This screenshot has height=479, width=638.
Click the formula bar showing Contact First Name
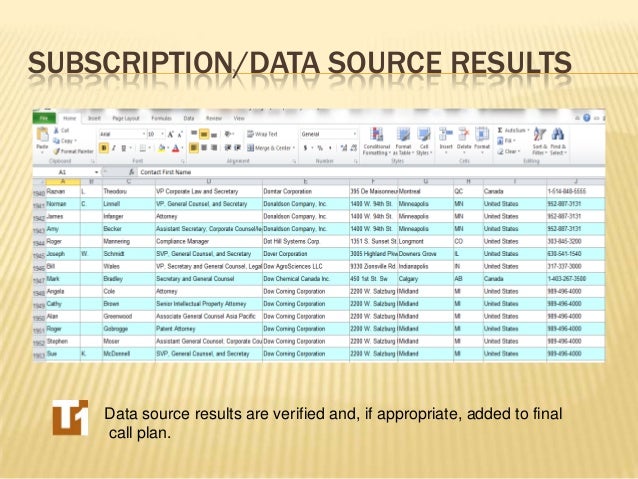(x=370, y=172)
